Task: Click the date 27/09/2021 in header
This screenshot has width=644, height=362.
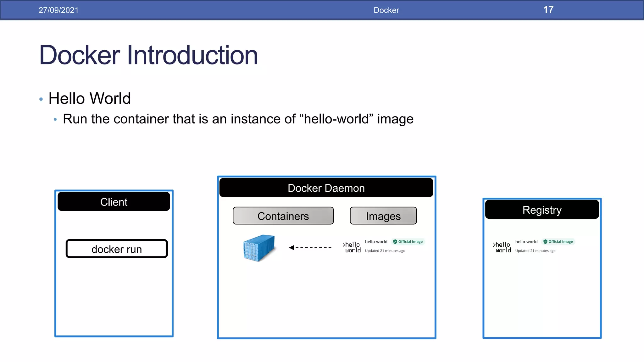Action: pyautogui.click(x=58, y=10)
